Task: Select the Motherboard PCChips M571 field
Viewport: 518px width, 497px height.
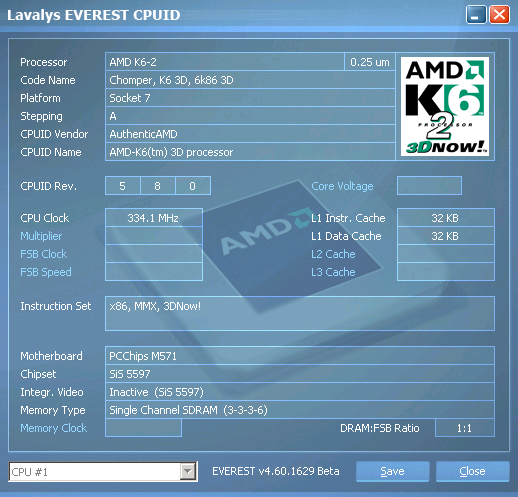Action: (300, 356)
